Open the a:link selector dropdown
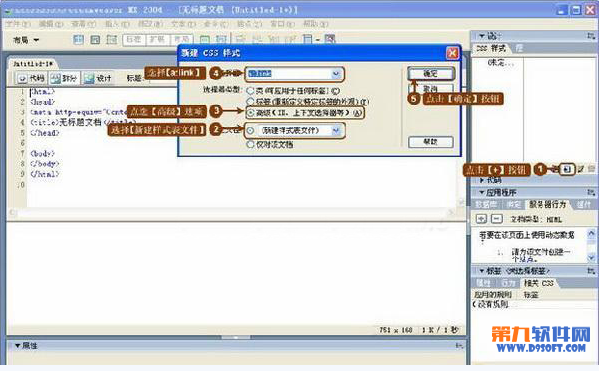This screenshot has width=599, height=371. click(x=336, y=73)
